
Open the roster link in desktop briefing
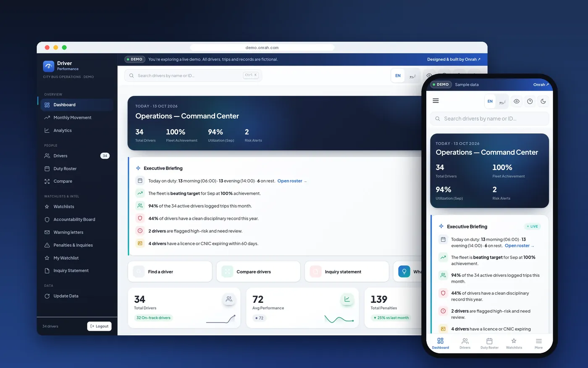coord(292,181)
